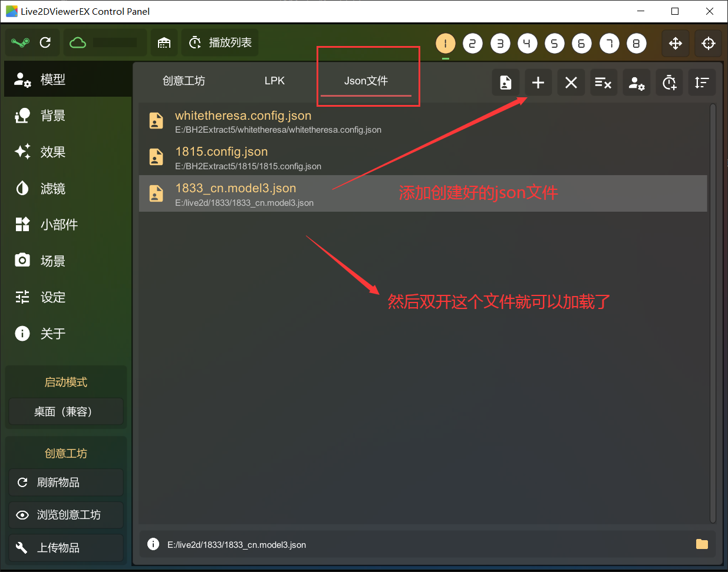This screenshot has width=728, height=572.
Task: Open the 滤镜 section in sidebar
Action: (68, 189)
